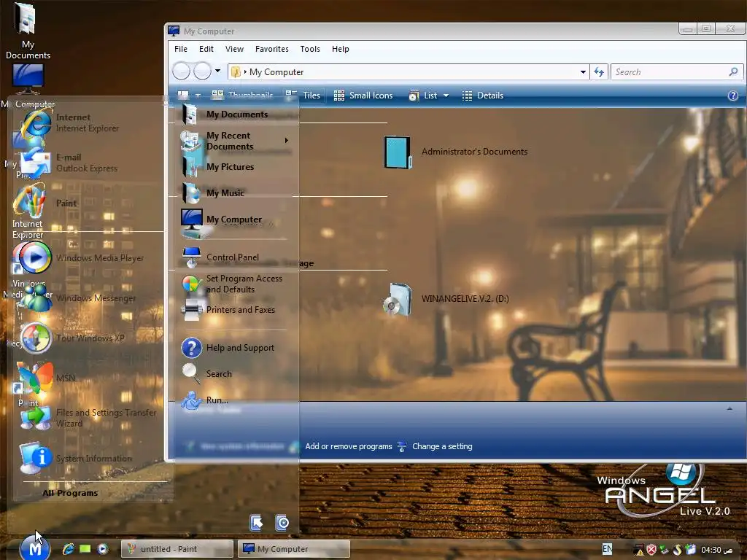Open My Pictures in Start menu
The image size is (747, 560).
click(x=218, y=167)
